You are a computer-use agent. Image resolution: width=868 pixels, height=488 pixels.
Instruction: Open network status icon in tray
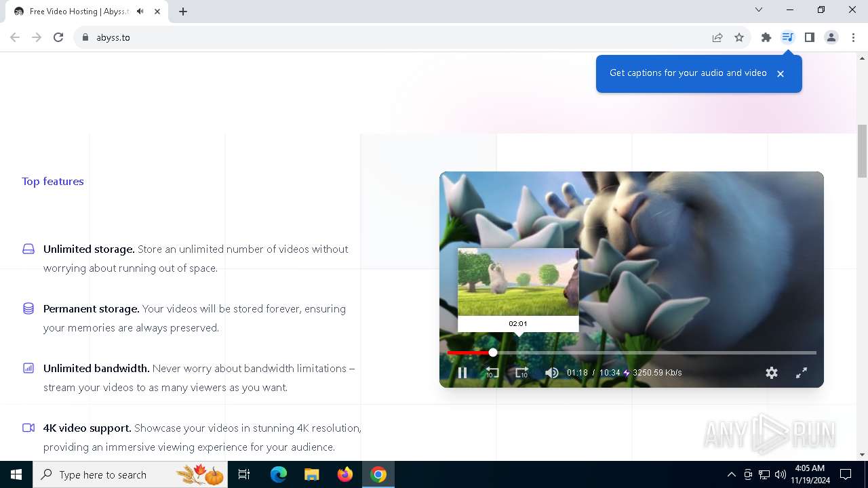[764, 474]
